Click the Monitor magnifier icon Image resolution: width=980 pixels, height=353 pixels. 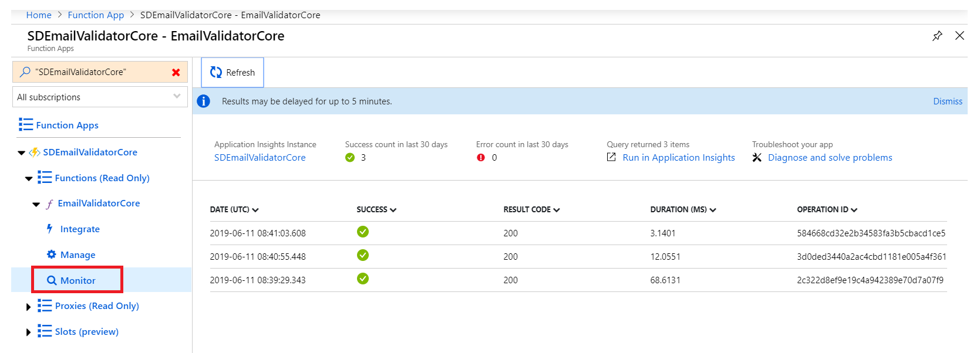coord(52,280)
